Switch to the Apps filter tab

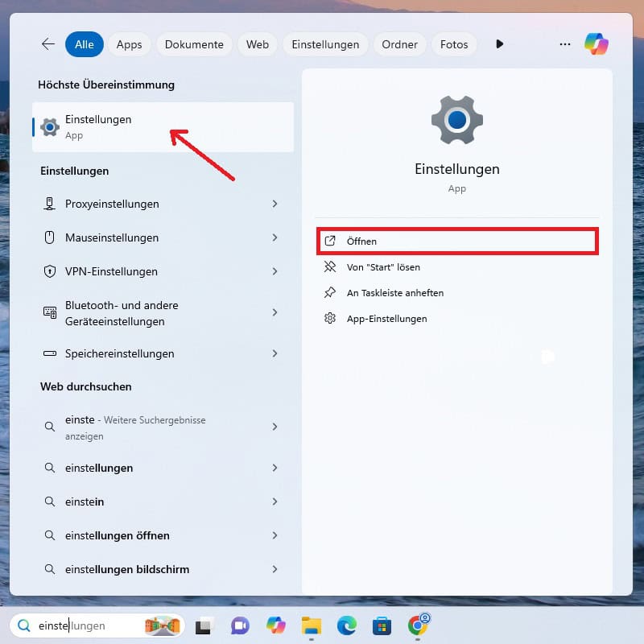(129, 44)
